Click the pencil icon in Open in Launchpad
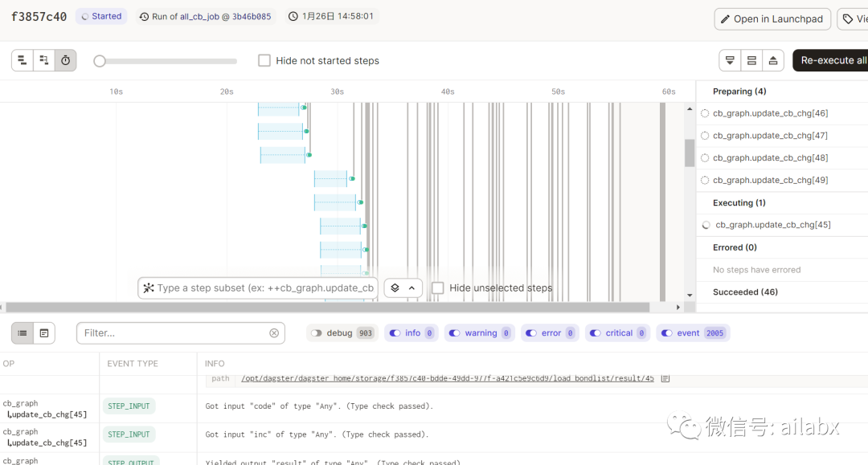 725,19
